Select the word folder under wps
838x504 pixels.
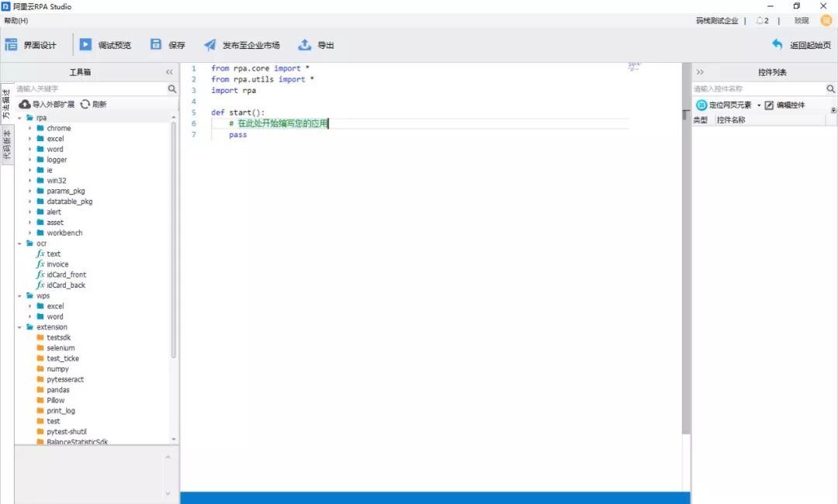50,316
